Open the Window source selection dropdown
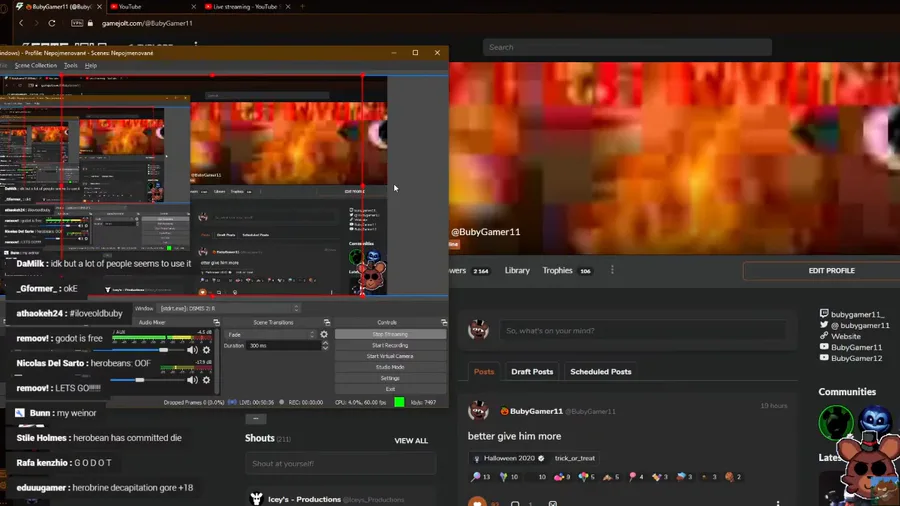900x506 pixels. click(228, 308)
